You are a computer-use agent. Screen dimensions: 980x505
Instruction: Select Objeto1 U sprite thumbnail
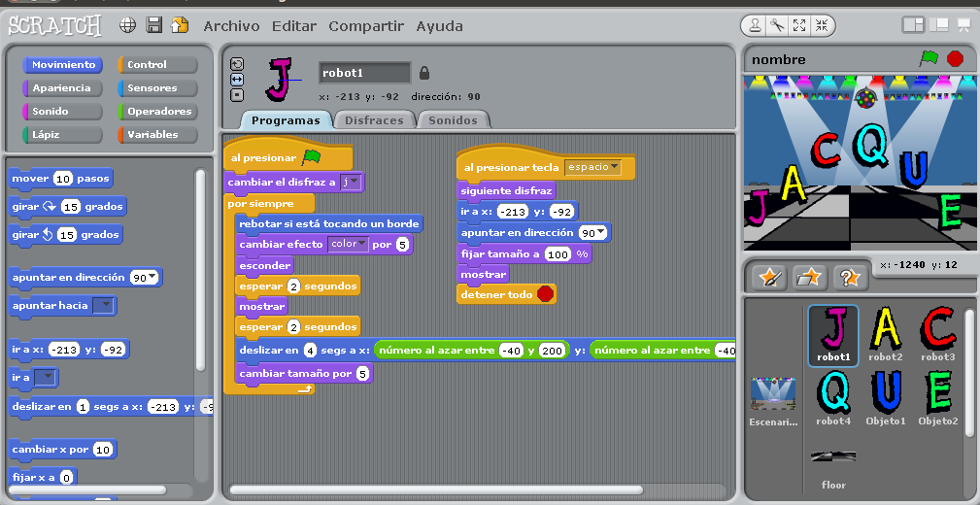coord(886,398)
